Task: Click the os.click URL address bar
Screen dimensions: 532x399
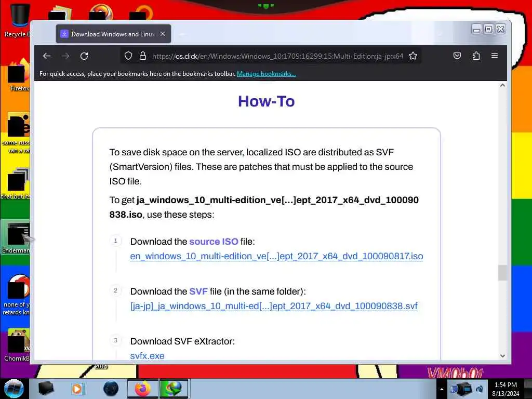Action: tap(277, 56)
